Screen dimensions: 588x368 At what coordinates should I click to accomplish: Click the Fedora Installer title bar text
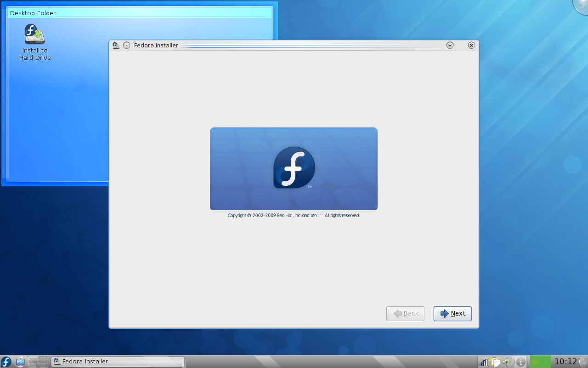click(156, 45)
